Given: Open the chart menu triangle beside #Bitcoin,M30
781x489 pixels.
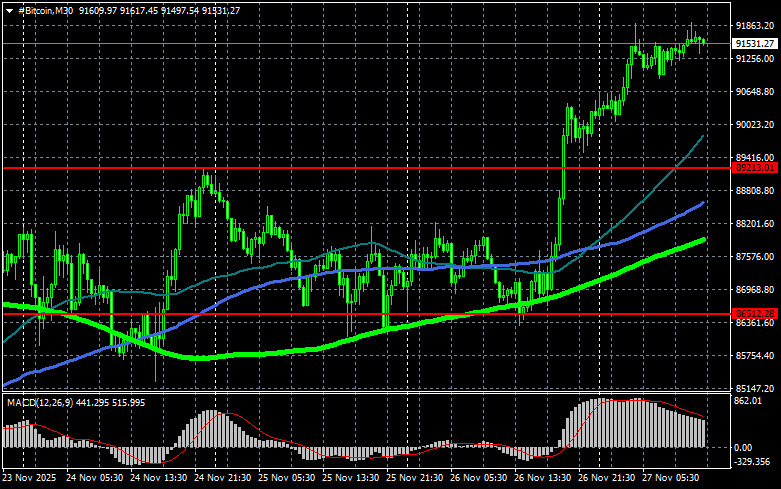Looking at the screenshot, I should coord(9,11).
